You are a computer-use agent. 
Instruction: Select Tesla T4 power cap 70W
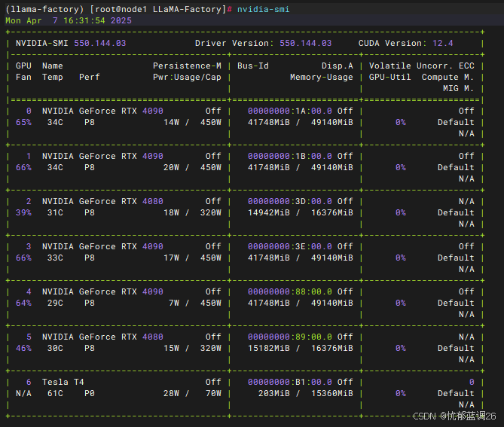[x=213, y=393]
